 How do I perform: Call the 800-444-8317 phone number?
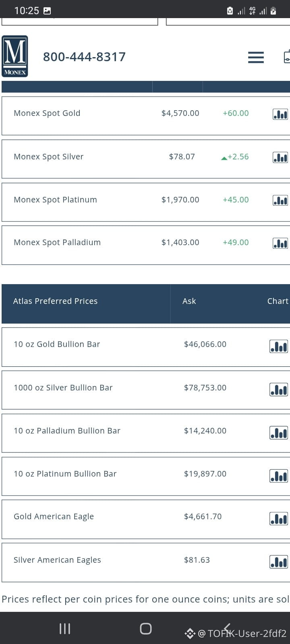pos(84,57)
